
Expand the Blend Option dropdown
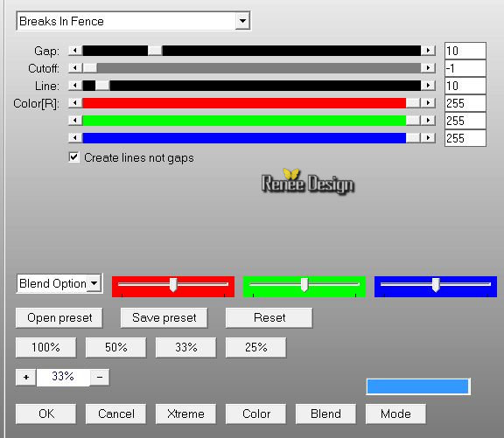(x=94, y=283)
